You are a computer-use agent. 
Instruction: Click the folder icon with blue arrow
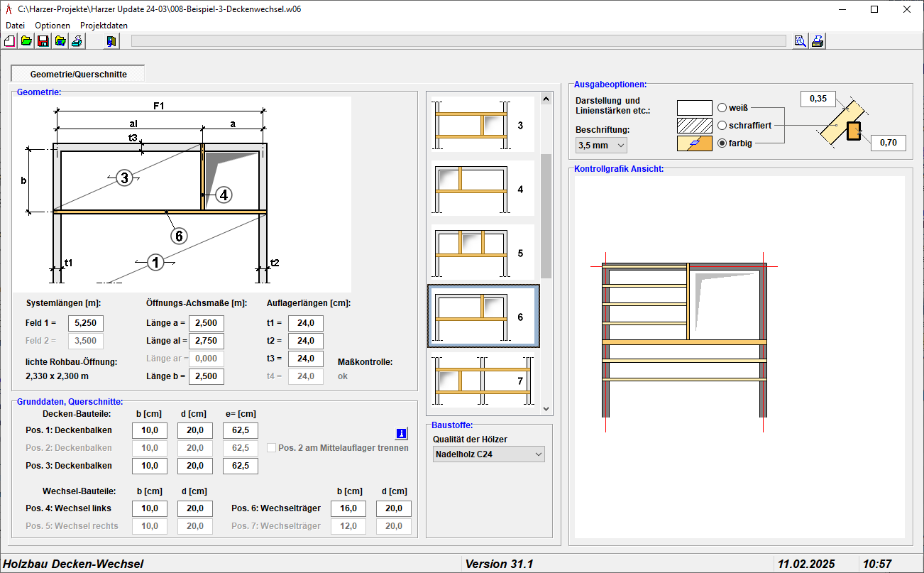click(60, 41)
